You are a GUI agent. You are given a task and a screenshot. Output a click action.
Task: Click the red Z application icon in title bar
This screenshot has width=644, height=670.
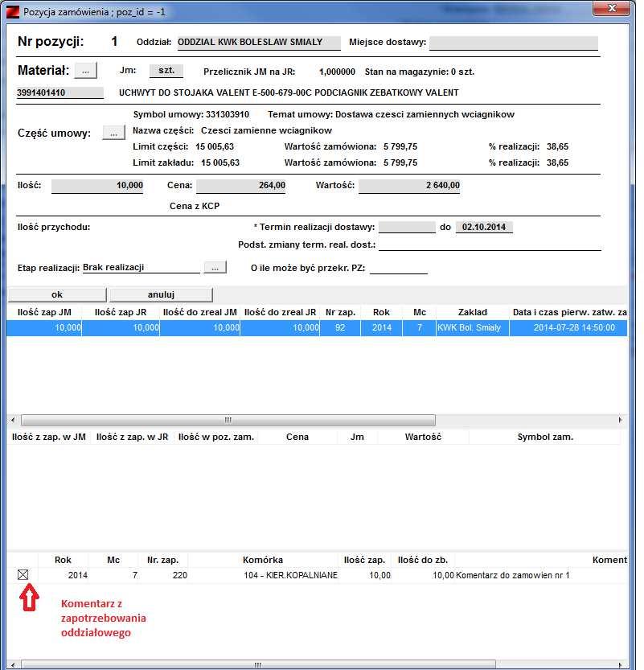12,12
